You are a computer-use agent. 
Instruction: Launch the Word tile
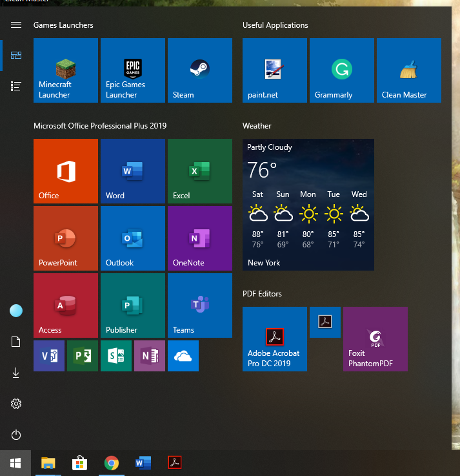[x=133, y=171]
